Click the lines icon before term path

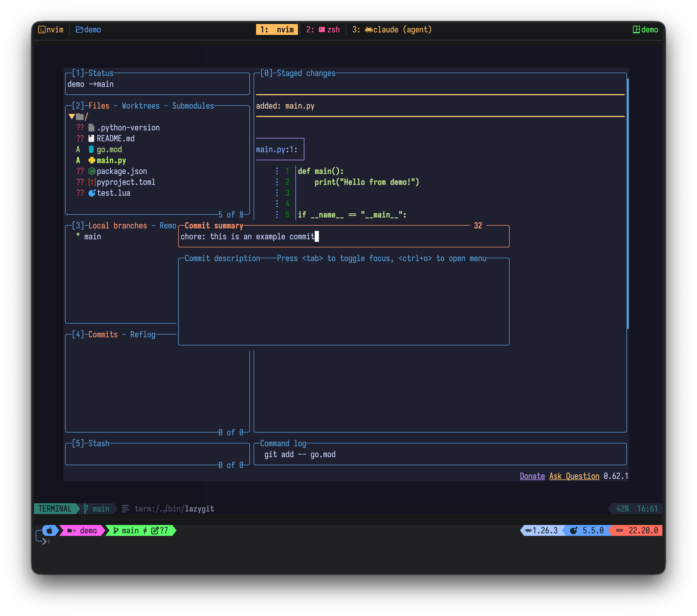click(125, 508)
